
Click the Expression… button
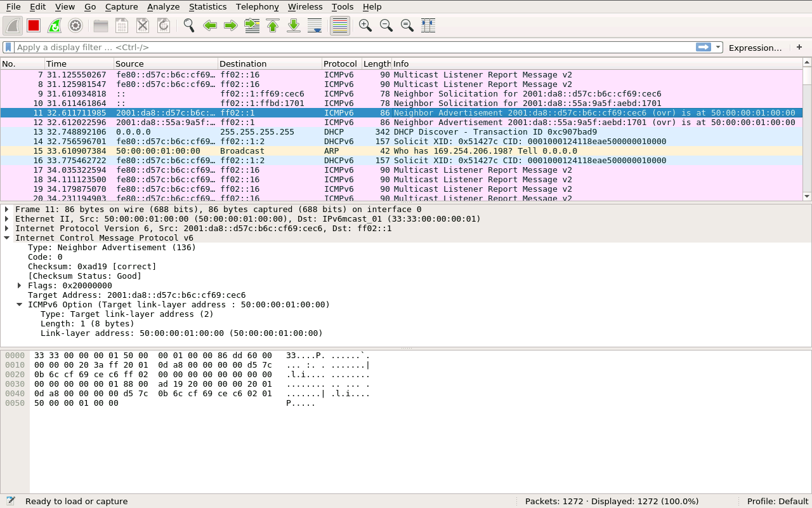pyautogui.click(x=755, y=48)
